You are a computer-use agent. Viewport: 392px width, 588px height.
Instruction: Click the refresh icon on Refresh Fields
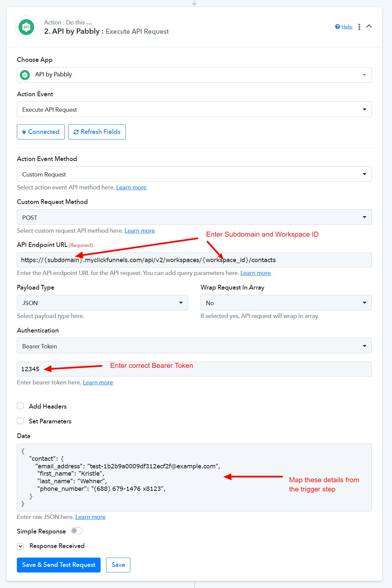click(76, 132)
